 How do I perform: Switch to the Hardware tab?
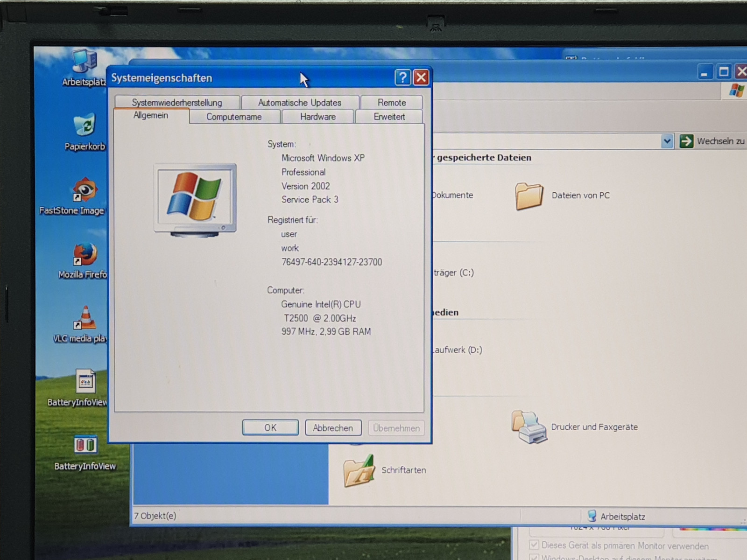coord(317,117)
